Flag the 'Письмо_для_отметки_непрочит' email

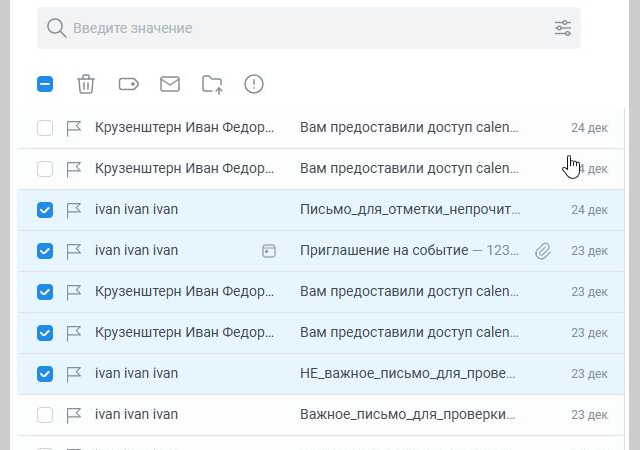pos(73,210)
